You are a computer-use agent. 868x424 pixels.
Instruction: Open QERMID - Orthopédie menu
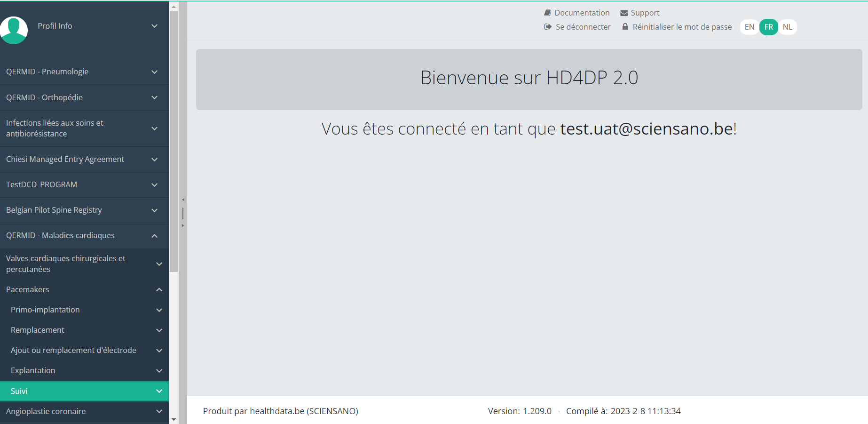coord(85,97)
